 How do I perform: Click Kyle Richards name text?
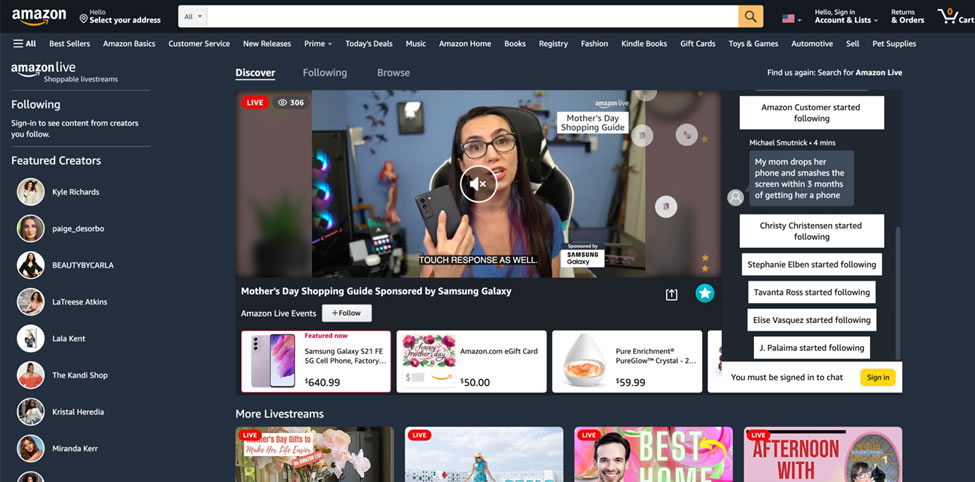tap(76, 192)
